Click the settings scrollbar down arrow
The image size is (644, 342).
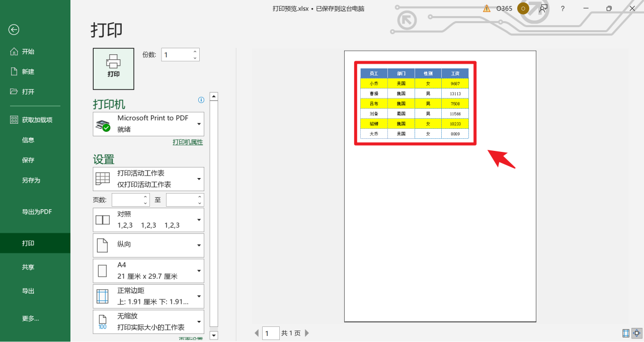pos(214,335)
